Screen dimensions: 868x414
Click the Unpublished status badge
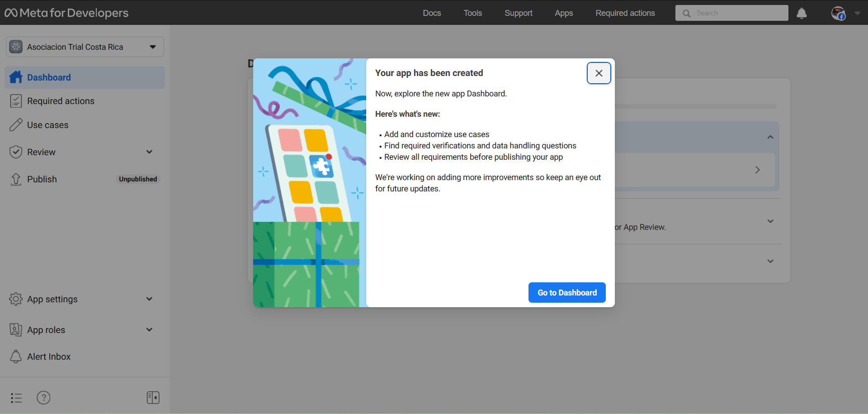[x=138, y=179]
